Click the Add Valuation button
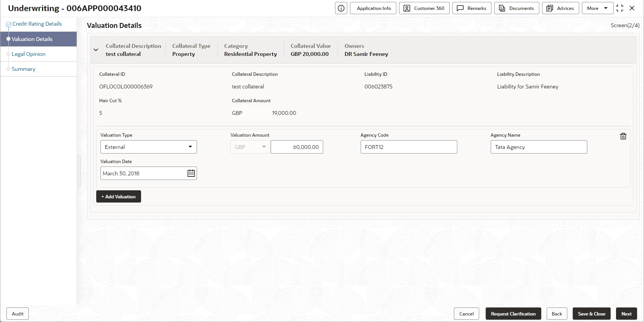Image resolution: width=644 pixels, height=322 pixels. pos(118,196)
